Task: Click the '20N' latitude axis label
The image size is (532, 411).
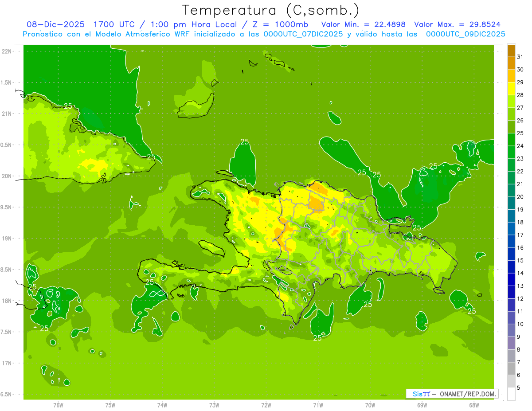Action: pyautogui.click(x=7, y=176)
